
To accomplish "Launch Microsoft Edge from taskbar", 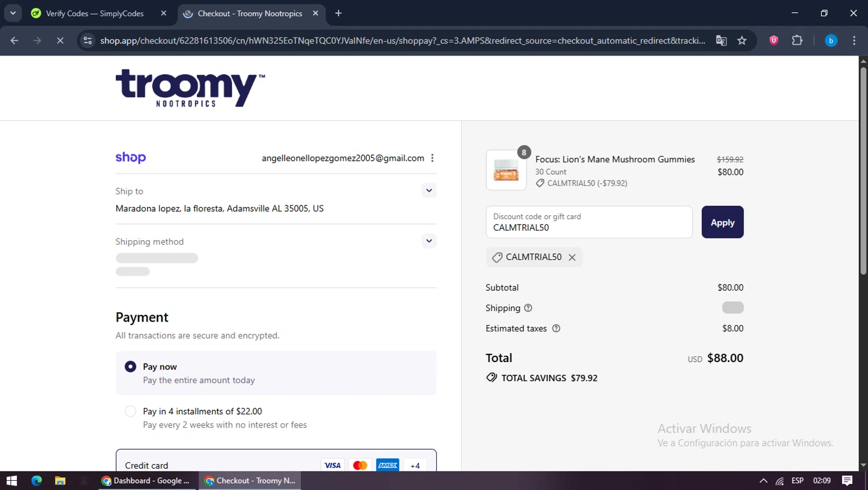I will click(x=36, y=481).
